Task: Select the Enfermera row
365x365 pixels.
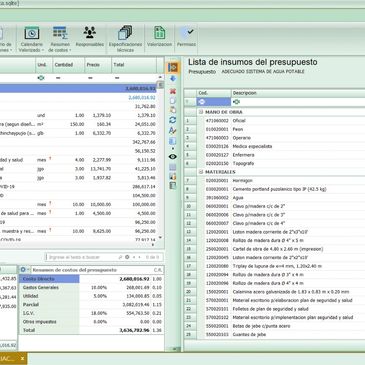Action: (275, 155)
